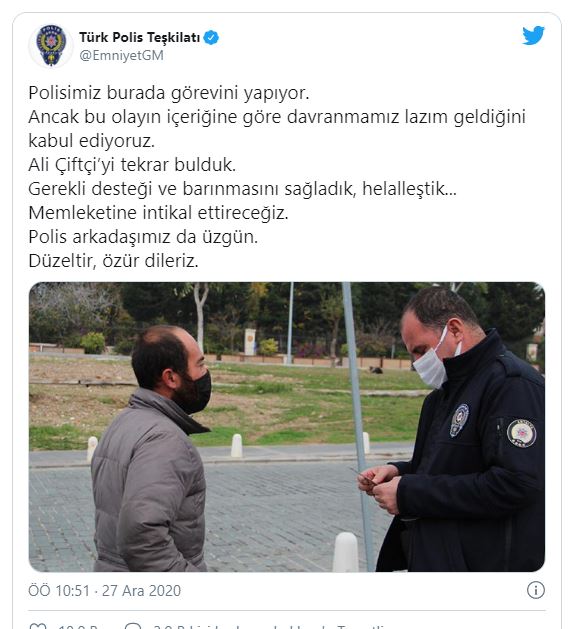Click "Polisimiz burada görevini yapıyor." text
Screen dimensions: 579x629
point(169,93)
